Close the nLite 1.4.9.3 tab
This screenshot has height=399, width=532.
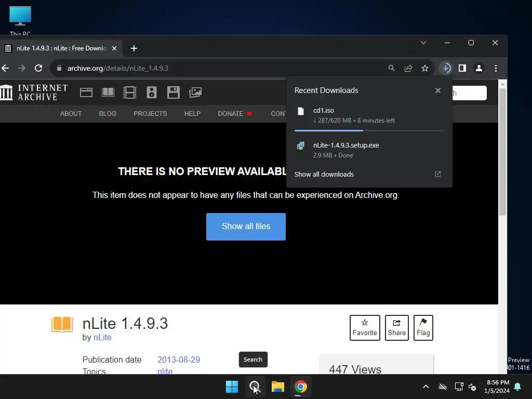pyautogui.click(x=114, y=48)
